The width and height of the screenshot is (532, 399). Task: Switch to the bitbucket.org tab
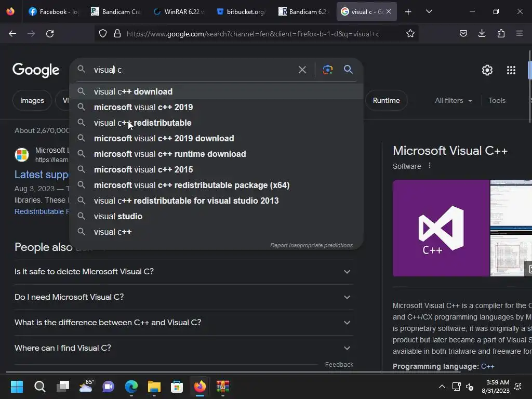tap(241, 11)
